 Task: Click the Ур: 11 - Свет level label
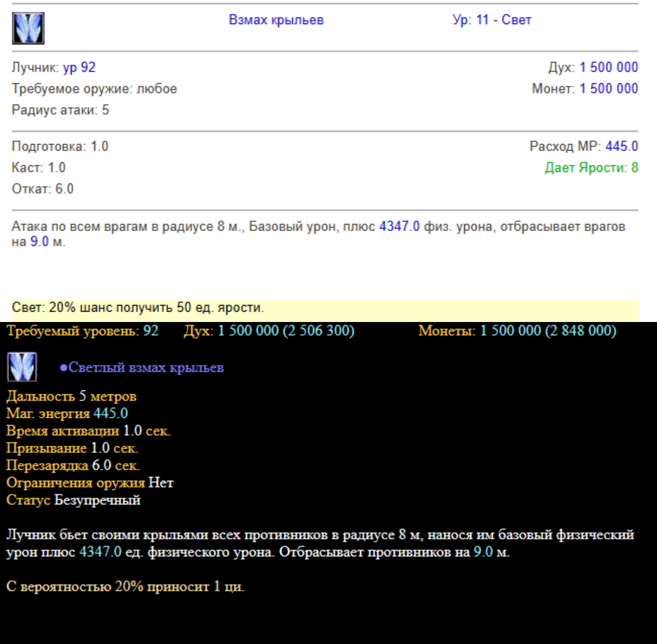point(492,20)
